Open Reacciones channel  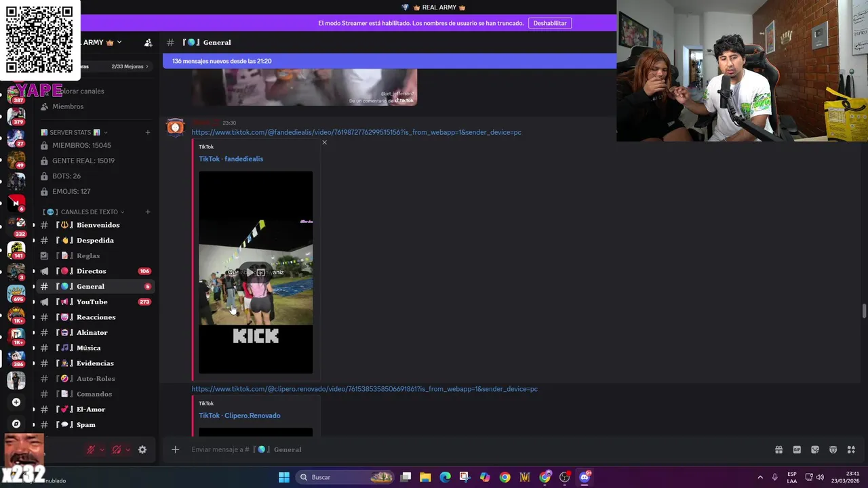95,317
